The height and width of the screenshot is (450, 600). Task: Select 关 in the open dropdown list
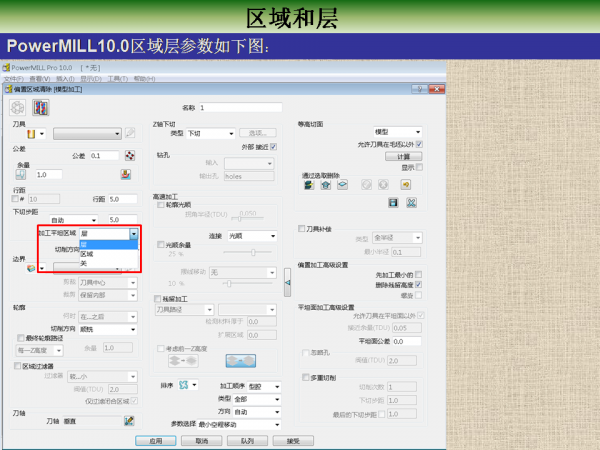coord(109,263)
